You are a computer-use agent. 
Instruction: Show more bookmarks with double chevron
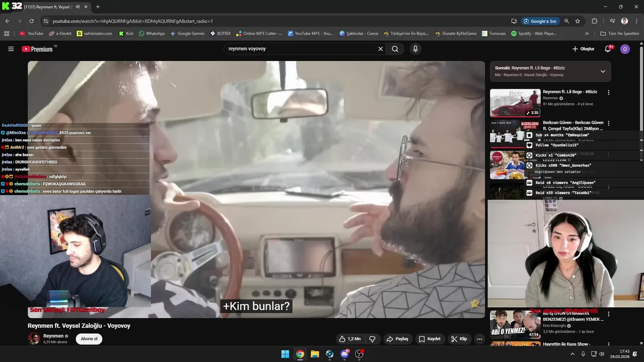coord(587,34)
